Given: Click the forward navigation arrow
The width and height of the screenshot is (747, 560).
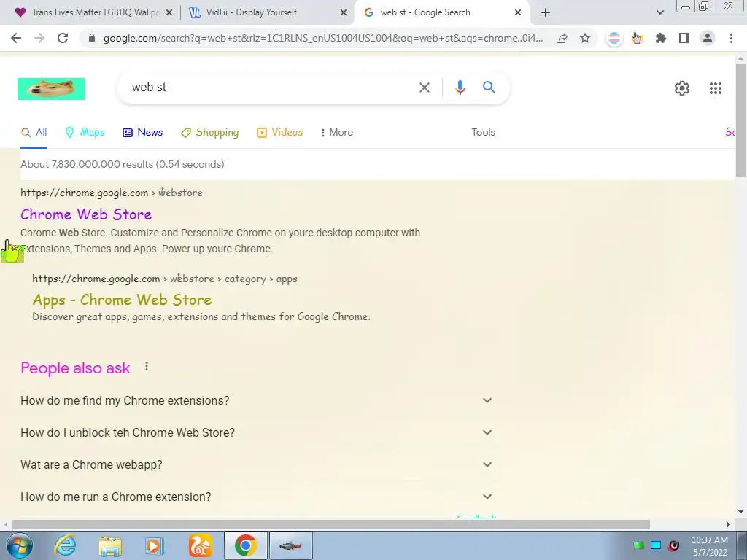Looking at the screenshot, I should (x=39, y=38).
